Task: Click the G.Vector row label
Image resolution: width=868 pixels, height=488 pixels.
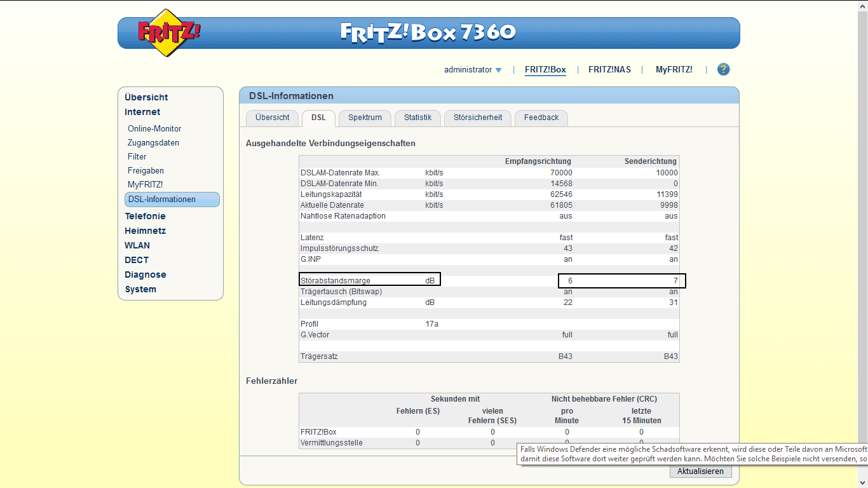Action: click(x=315, y=335)
